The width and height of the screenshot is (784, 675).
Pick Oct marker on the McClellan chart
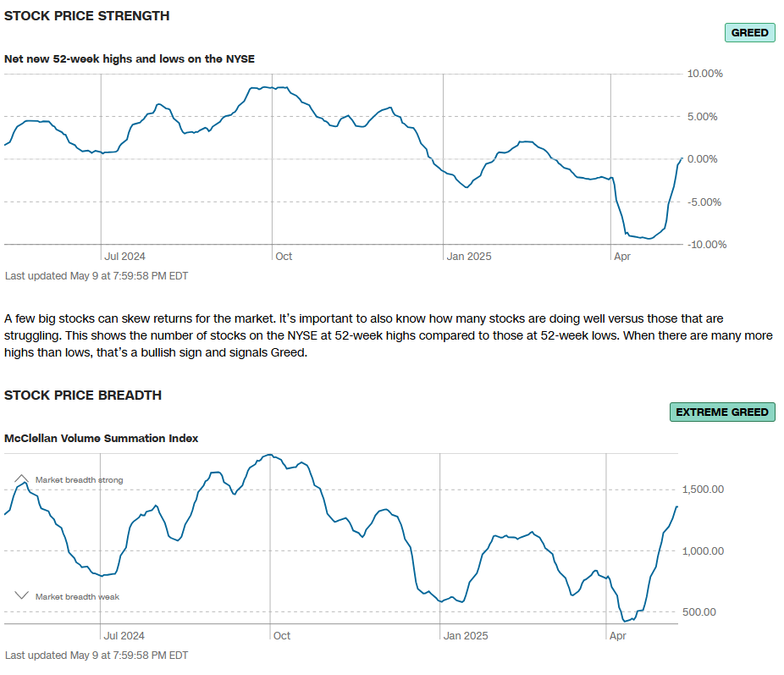(x=282, y=635)
